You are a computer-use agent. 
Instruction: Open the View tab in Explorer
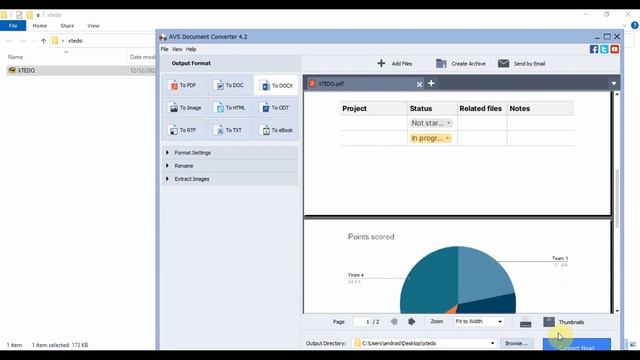(x=93, y=26)
